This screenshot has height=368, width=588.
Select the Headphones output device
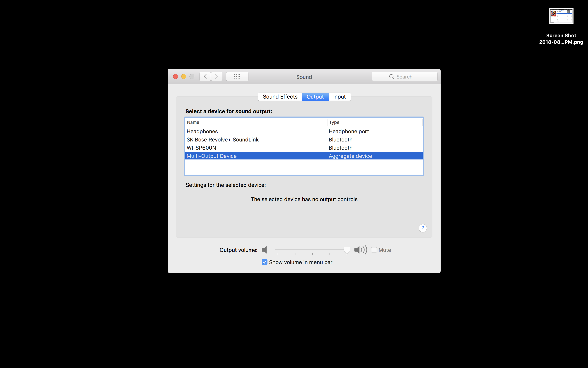click(x=304, y=131)
